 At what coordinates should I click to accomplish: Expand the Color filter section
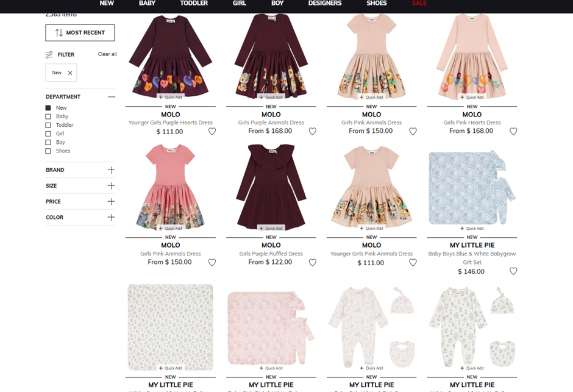112,218
